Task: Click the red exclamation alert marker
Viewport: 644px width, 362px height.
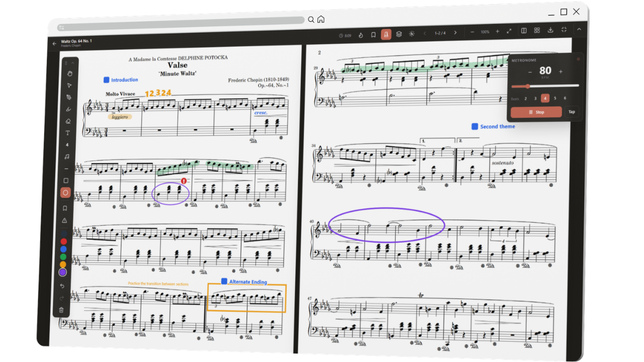Action: 183,181
